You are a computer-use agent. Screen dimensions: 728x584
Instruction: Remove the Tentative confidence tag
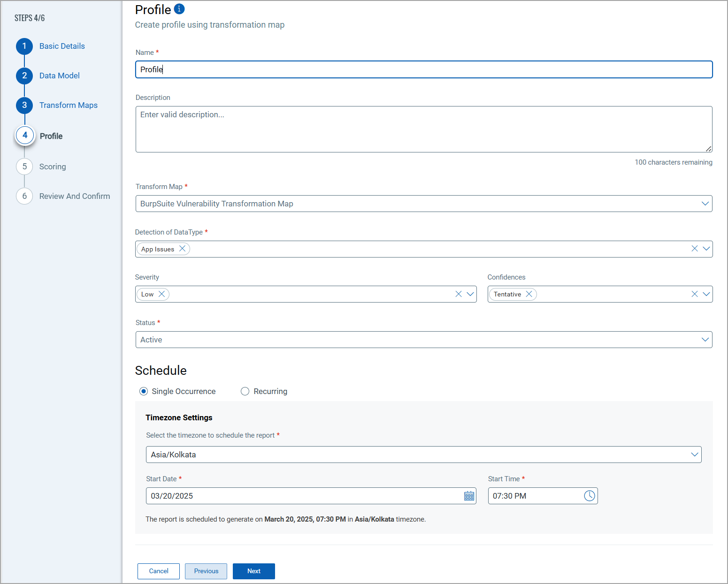529,294
